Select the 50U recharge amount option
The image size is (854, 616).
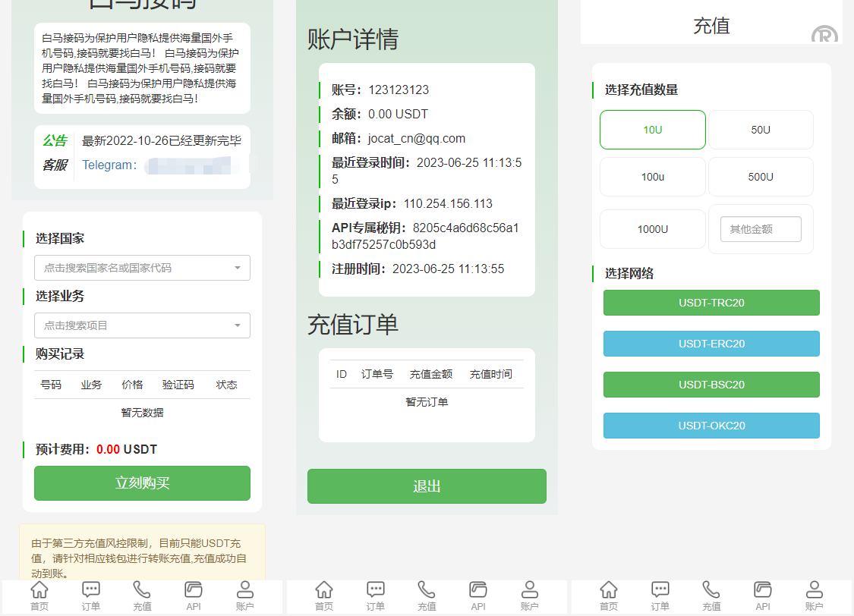[761, 130]
